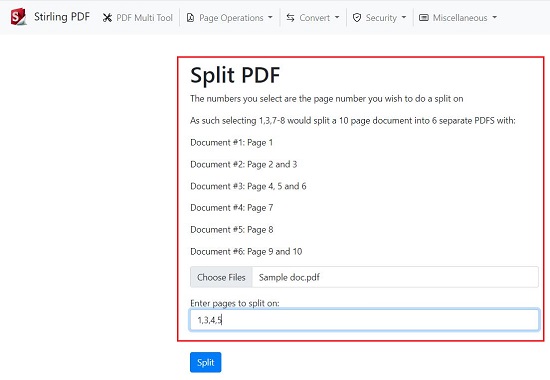The image size is (550, 380).
Task: Click the pages to split on input
Action: click(x=364, y=320)
